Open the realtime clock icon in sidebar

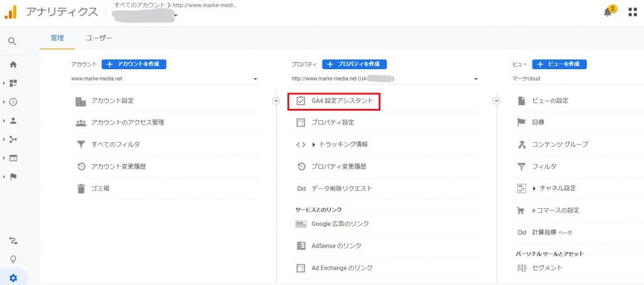click(x=13, y=102)
